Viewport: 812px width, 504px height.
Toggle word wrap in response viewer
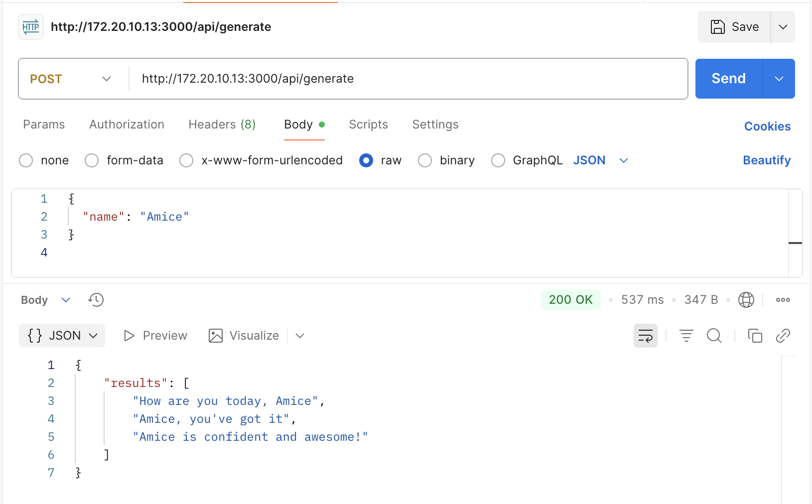[x=645, y=336]
